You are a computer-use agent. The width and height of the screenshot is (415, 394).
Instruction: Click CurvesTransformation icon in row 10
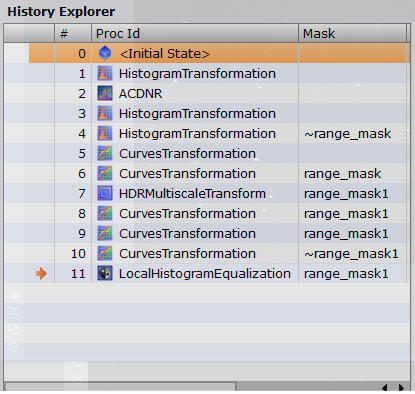[105, 253]
